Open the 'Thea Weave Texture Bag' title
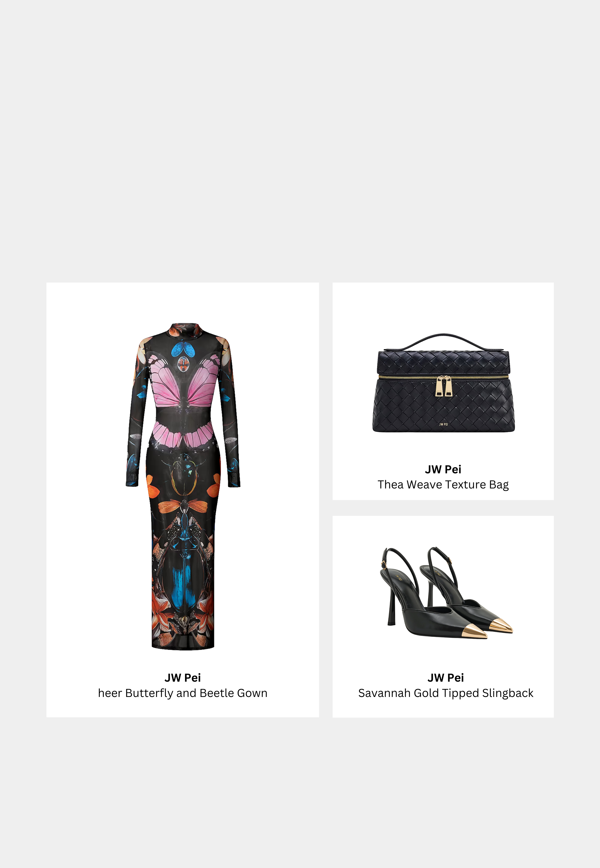600x868 pixels. [x=443, y=485]
